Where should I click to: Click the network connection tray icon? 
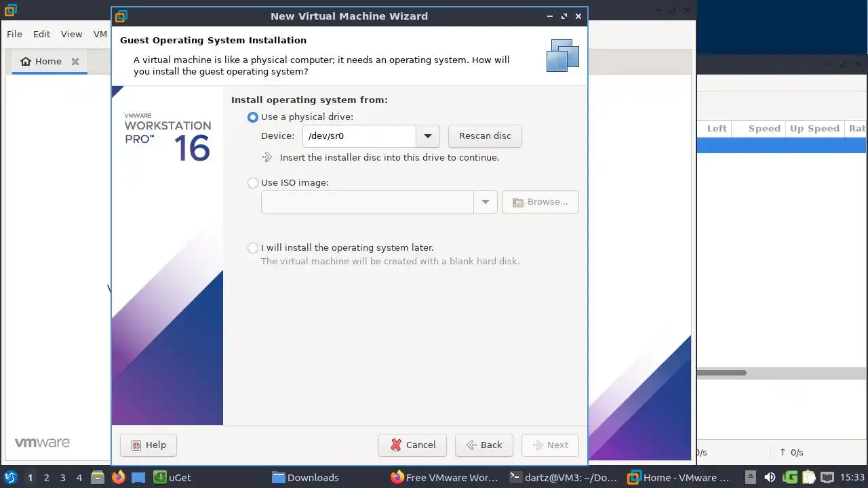click(x=827, y=478)
